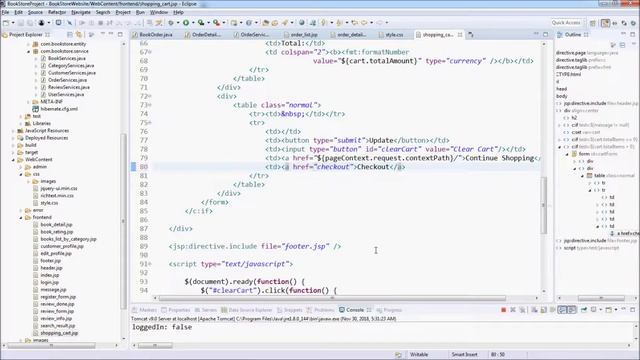The width and height of the screenshot is (640, 360).
Task: Click Run Last Tool icon with red toolbox
Action: pos(216,23)
